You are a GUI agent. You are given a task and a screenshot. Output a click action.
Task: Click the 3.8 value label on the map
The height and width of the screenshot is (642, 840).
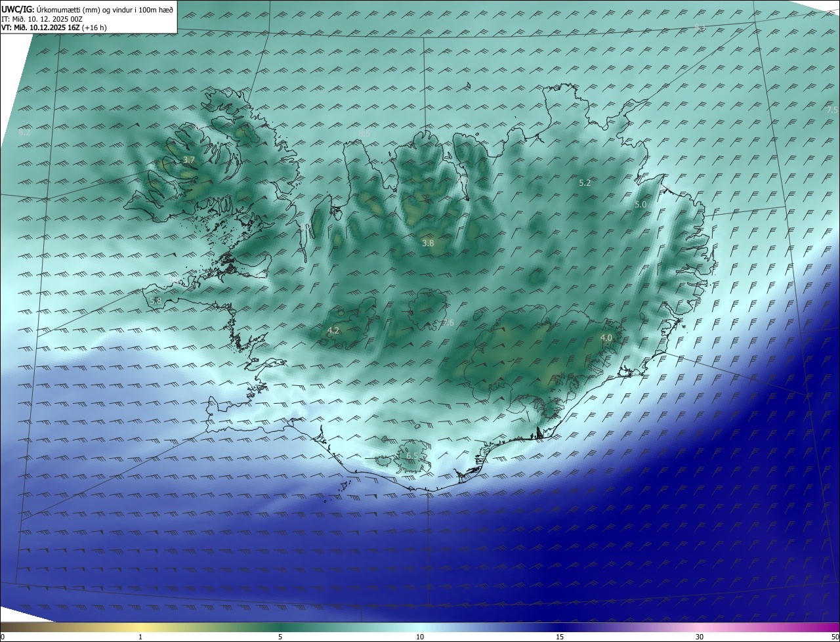428,243
